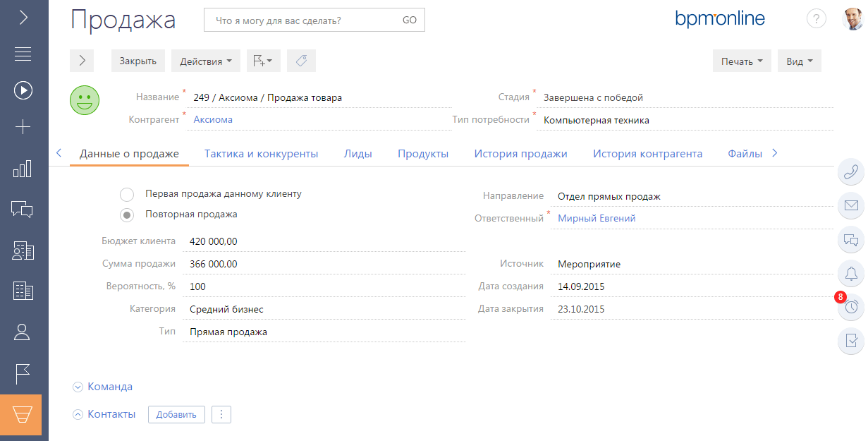This screenshot has height=441, width=868.
Task: Open the contacts person sidebar icon
Action: (23, 332)
